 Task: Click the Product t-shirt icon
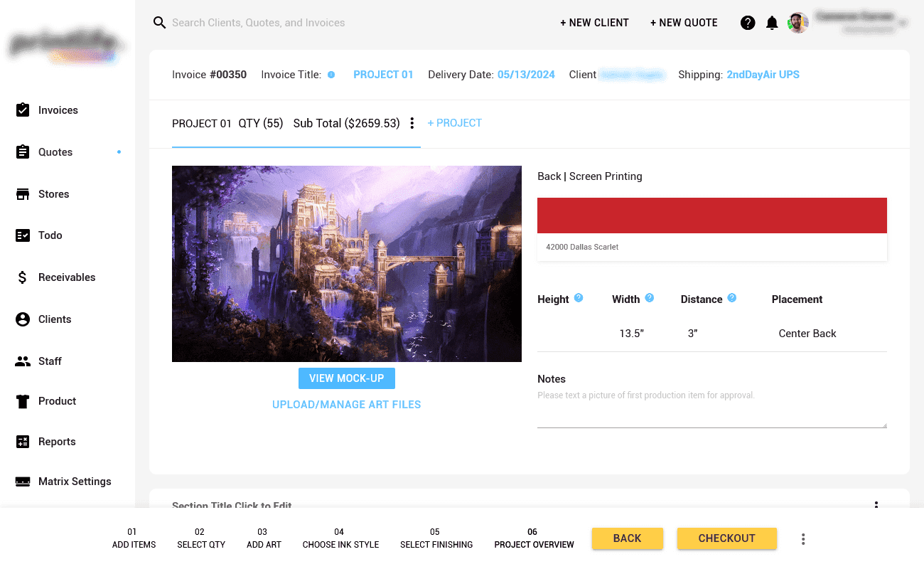pyautogui.click(x=23, y=401)
